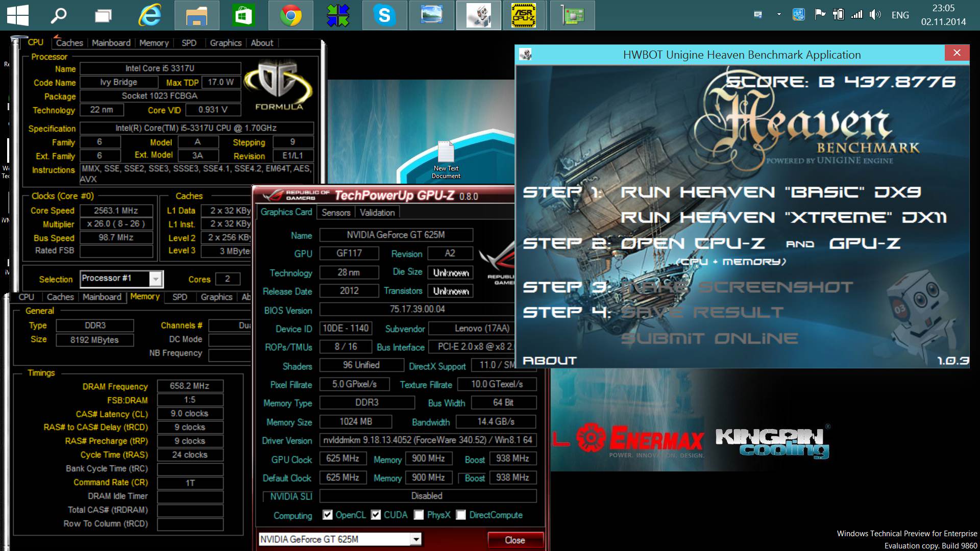Switch to Caches tab in top CPU-Z
The image size is (980, 551).
pos(69,43)
